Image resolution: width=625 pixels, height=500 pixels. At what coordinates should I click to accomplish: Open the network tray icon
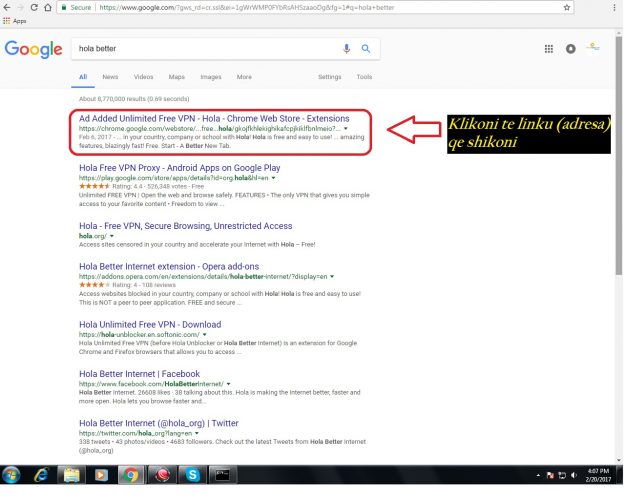[x=562, y=475]
